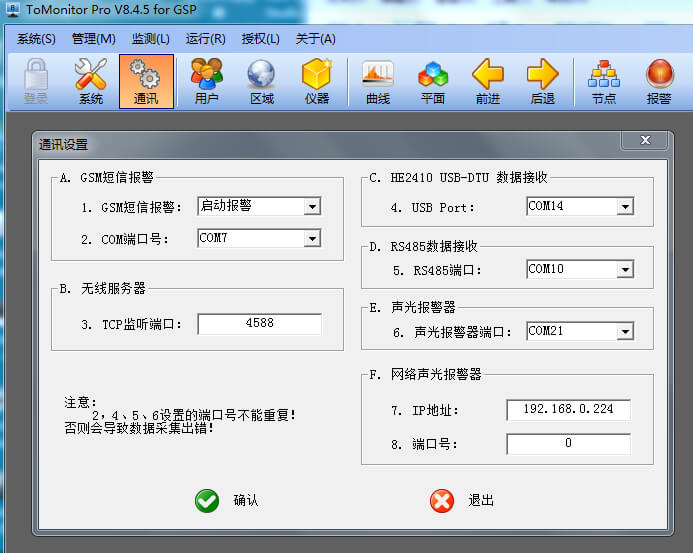
Task: Click the 系统 wrench toolbar icon
Action: click(x=90, y=80)
